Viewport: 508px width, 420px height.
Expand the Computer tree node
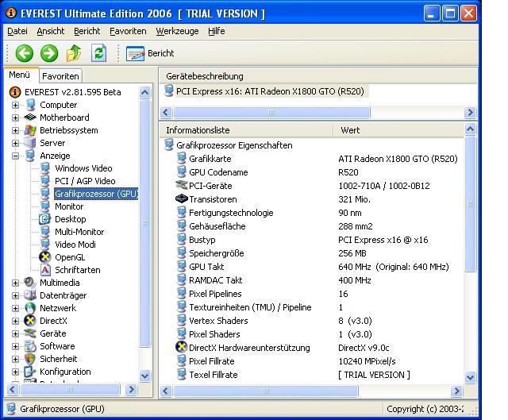click(x=15, y=105)
